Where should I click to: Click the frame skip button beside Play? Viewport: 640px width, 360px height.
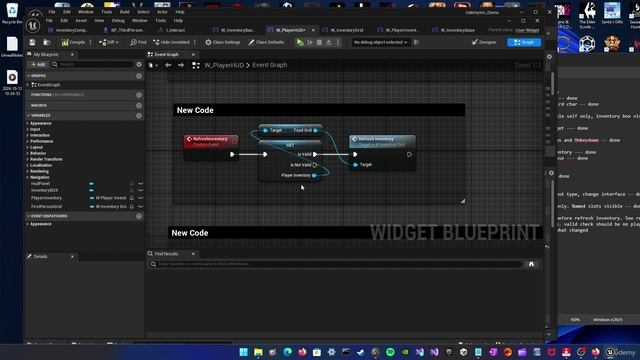coord(310,42)
